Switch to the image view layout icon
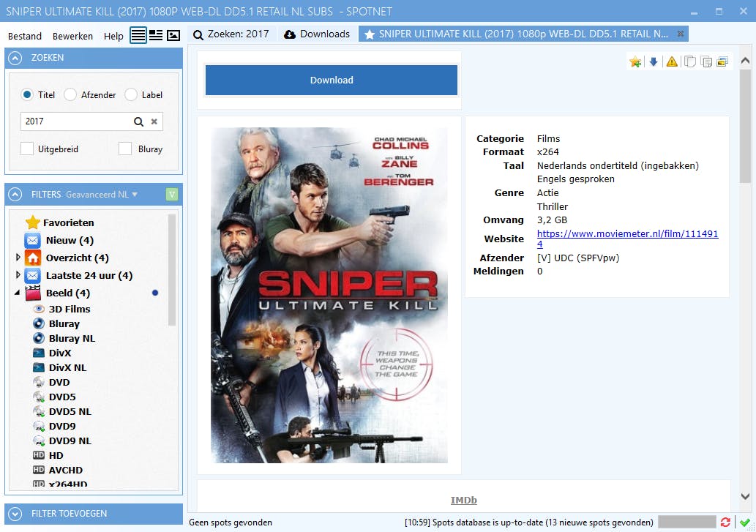 [x=173, y=35]
